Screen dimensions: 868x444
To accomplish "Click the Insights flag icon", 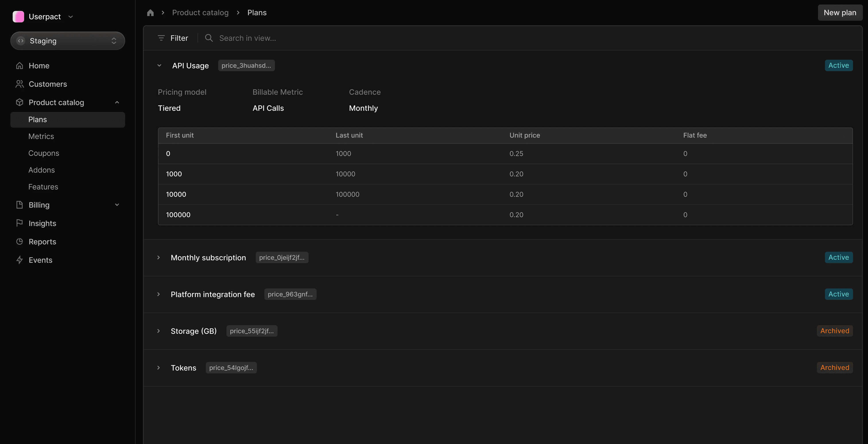I will tap(20, 223).
